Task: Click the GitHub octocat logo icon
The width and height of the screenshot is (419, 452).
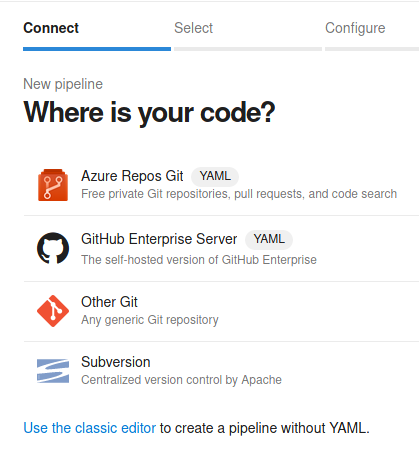Action: (x=53, y=248)
